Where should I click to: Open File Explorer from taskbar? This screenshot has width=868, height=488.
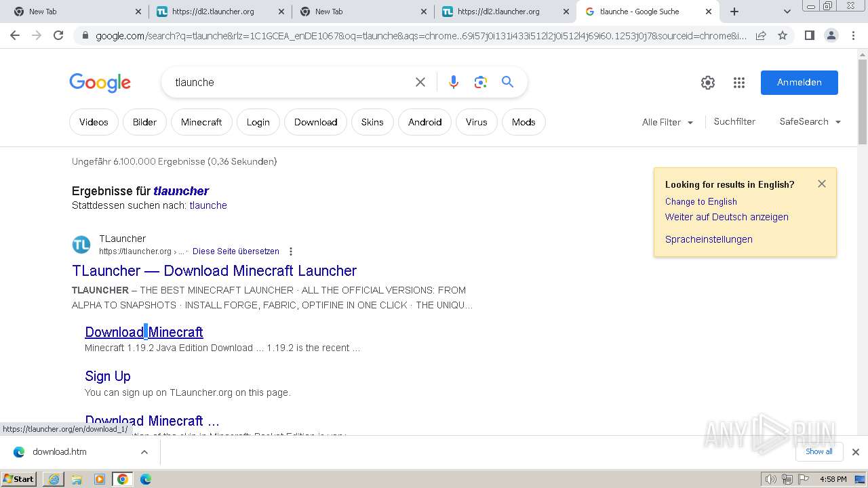click(77, 479)
